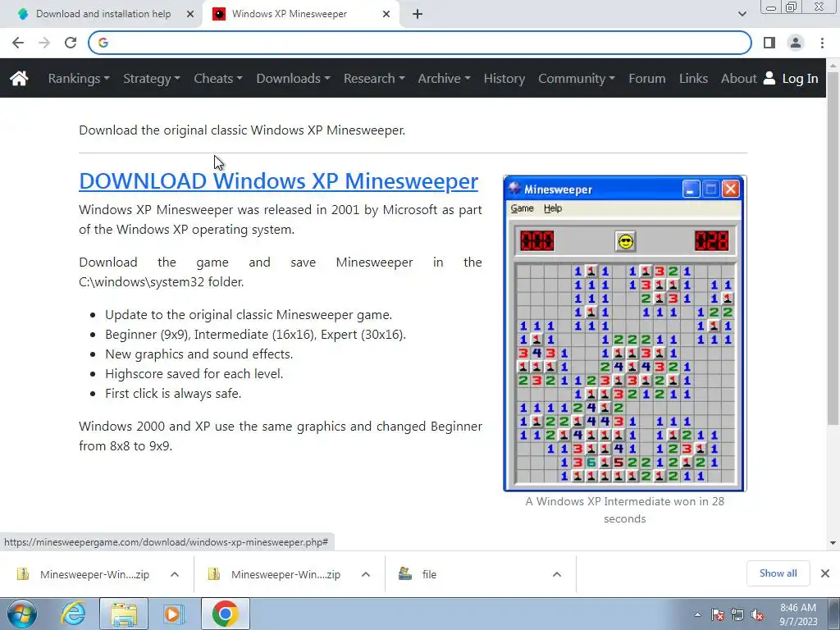Viewport: 840px width, 630px height.
Task: Click the volume tray icon
Action: point(757,614)
